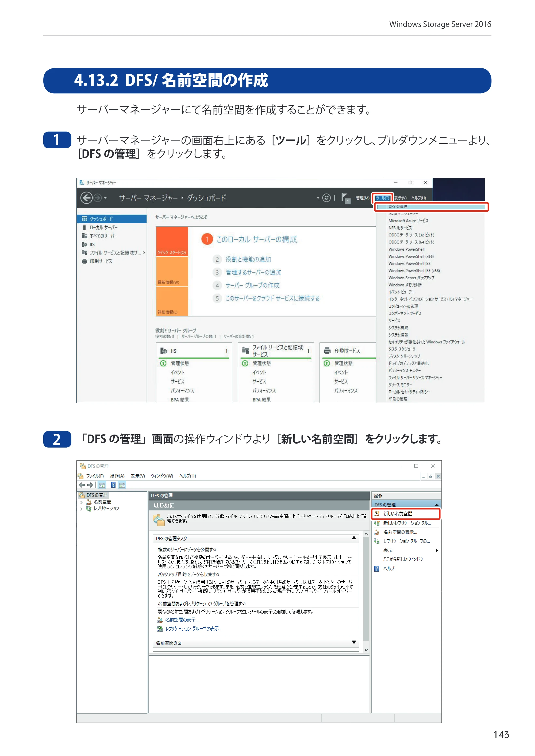Open the 表示(V) menu in Server Manager

(x=400, y=198)
